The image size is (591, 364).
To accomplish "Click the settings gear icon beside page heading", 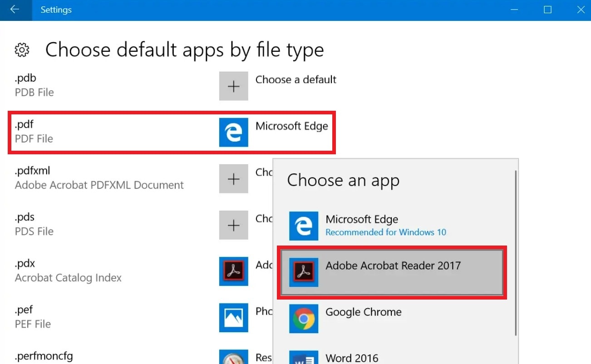I will pos(22,49).
